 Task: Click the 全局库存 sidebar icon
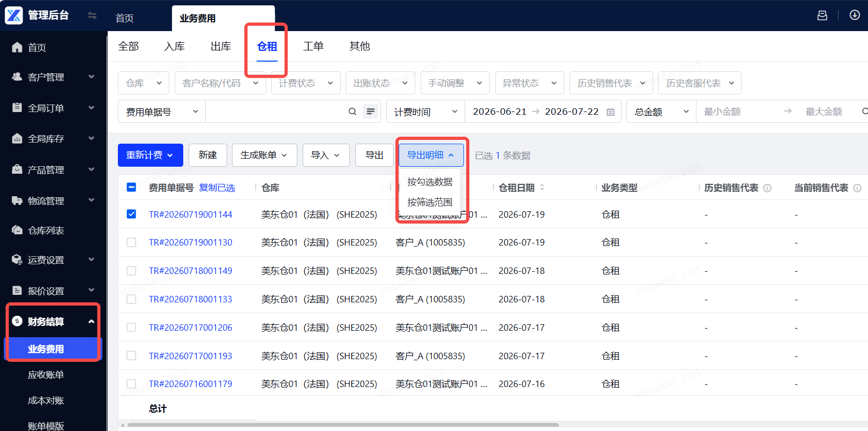click(x=17, y=138)
